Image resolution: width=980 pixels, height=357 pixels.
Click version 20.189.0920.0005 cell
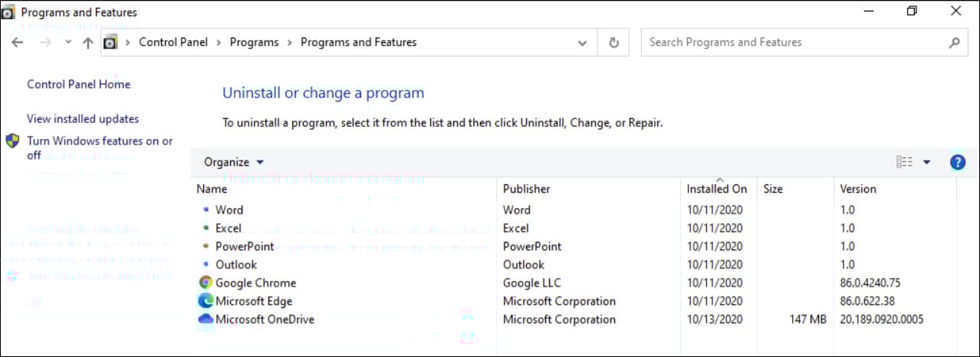point(882,320)
